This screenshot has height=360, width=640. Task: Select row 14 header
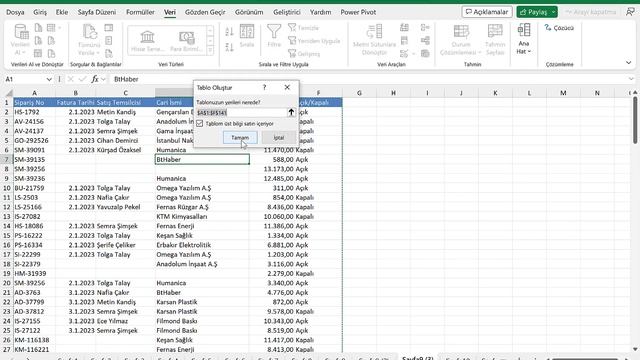(7, 226)
